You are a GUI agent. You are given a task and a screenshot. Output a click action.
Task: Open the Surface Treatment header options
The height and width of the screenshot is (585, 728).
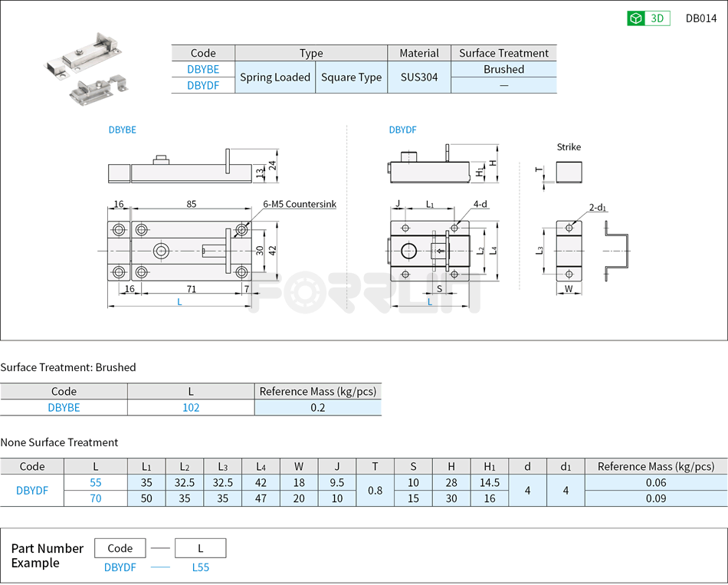point(504,53)
